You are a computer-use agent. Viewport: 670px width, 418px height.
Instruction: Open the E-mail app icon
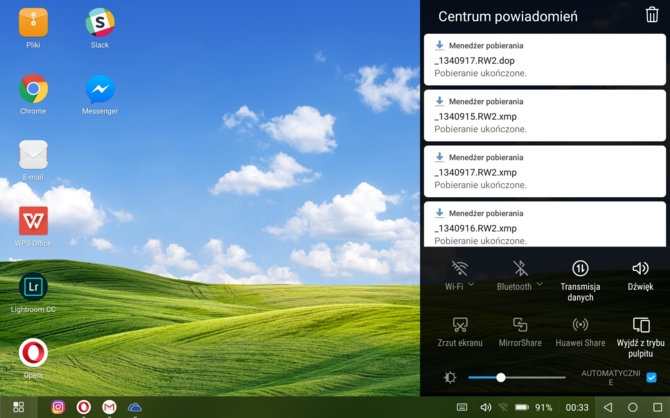[33, 155]
